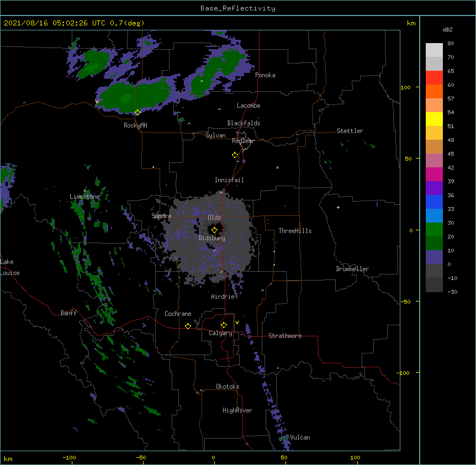
Task: Click the blue 33-36 dBZ legend swatch
Action: [434, 202]
